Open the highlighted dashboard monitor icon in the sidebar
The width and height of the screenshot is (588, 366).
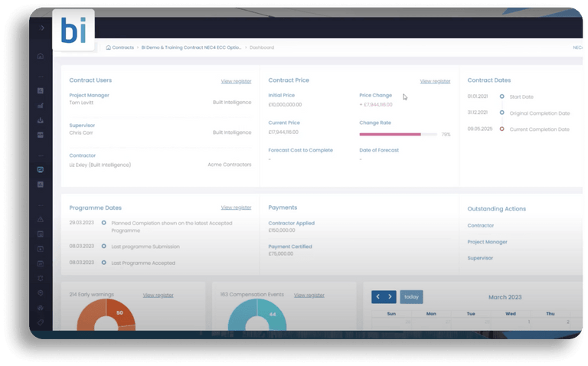click(41, 169)
